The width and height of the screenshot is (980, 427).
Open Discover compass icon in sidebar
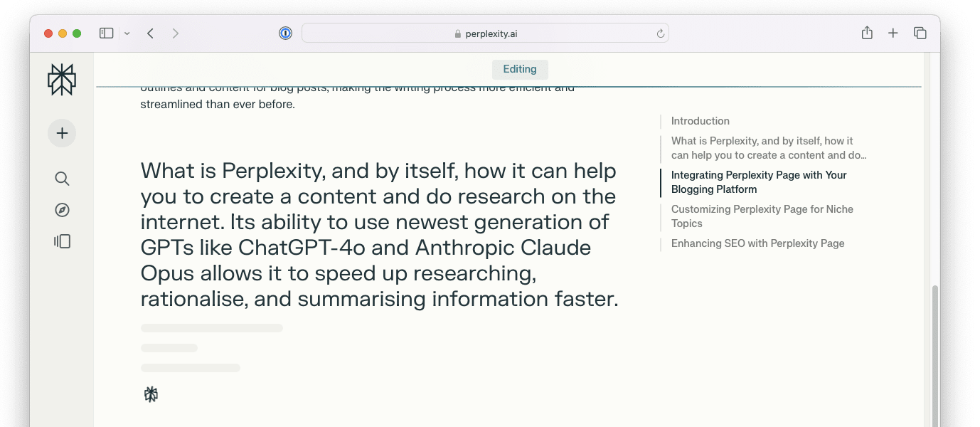point(62,210)
